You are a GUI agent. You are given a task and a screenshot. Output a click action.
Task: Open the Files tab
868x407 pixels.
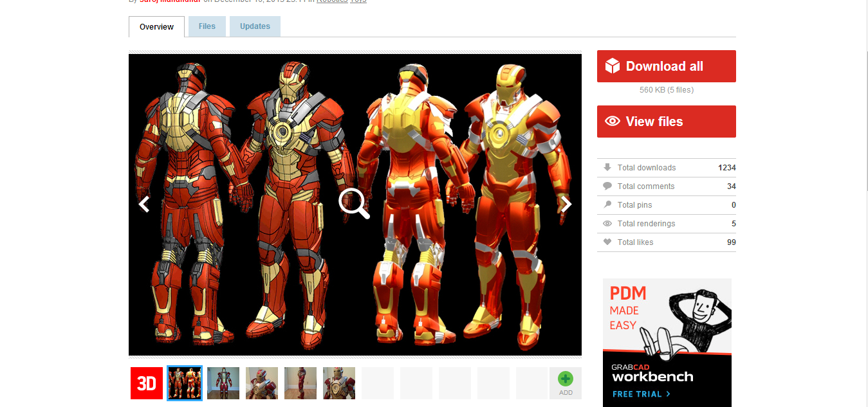coord(207,26)
